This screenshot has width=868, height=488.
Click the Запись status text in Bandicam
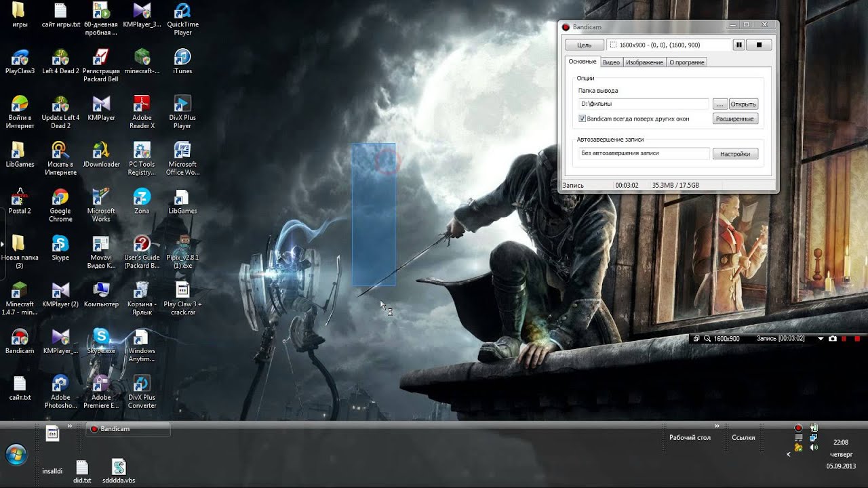(573, 185)
